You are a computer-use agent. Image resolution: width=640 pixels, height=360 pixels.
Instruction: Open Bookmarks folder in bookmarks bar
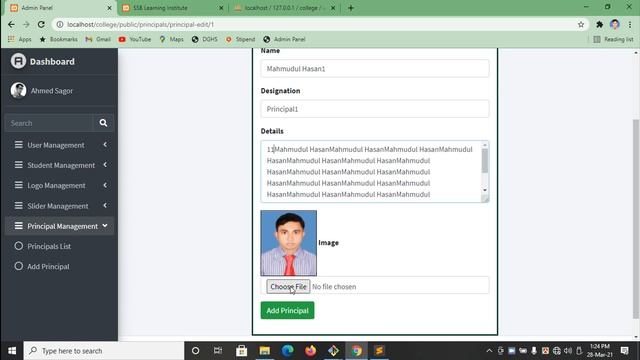58,39
